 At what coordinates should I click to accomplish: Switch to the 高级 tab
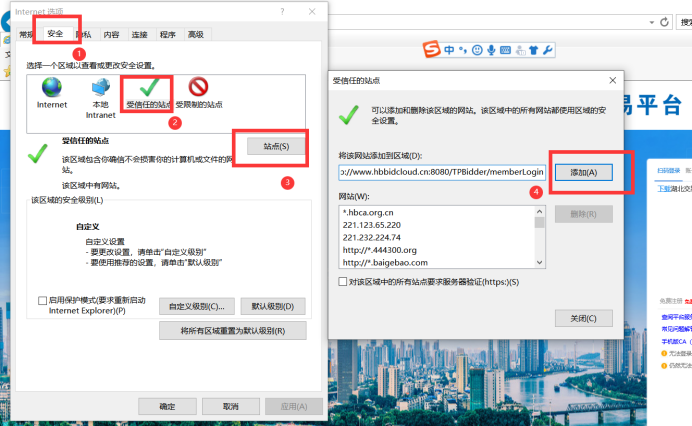[195, 35]
